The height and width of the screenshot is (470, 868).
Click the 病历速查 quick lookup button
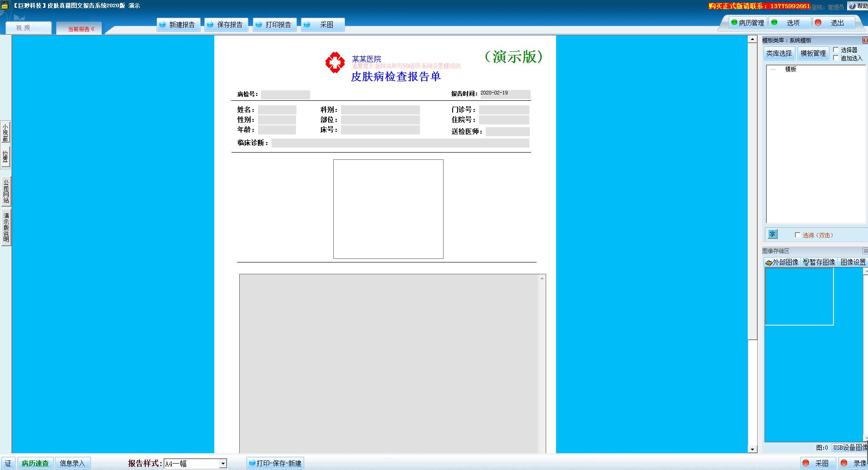(35, 463)
